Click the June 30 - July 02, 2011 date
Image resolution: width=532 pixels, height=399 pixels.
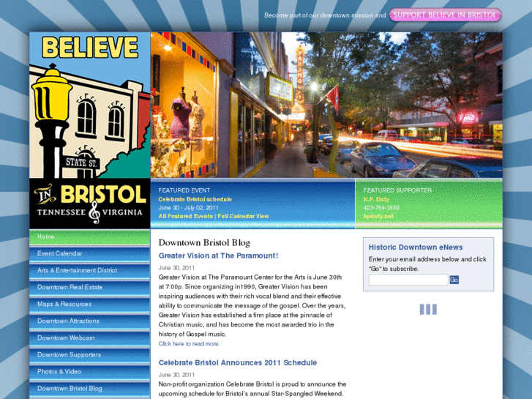coord(188,208)
